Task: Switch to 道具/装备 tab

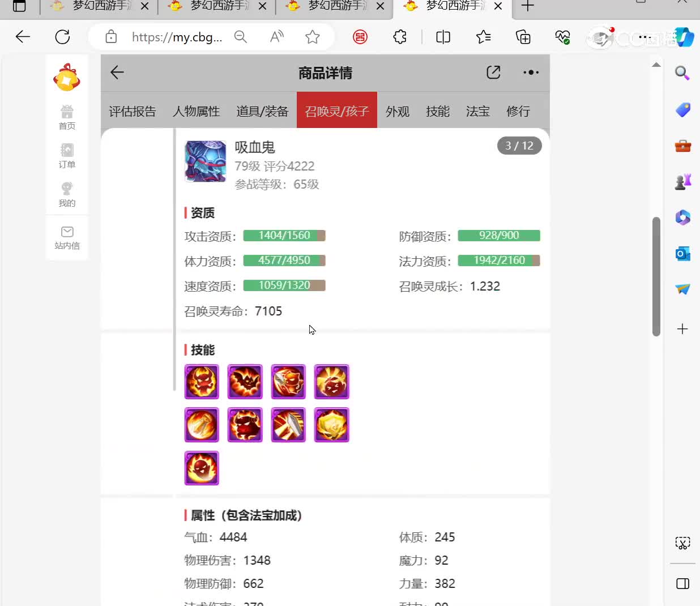Action: click(x=262, y=111)
